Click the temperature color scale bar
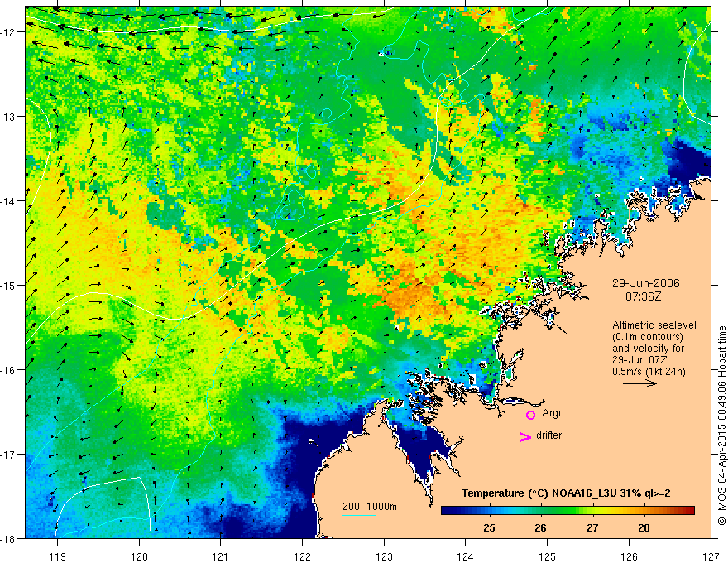The image size is (728, 563). pos(568,511)
